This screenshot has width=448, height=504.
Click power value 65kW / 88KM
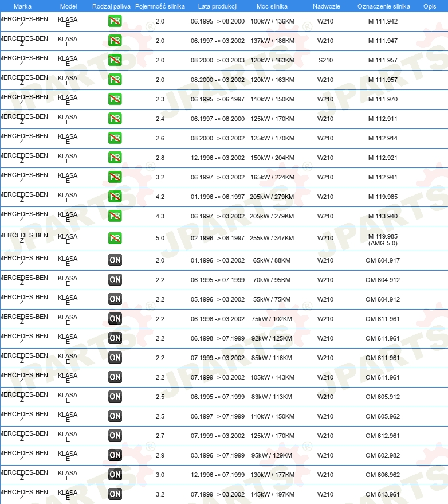pyautogui.click(x=272, y=260)
